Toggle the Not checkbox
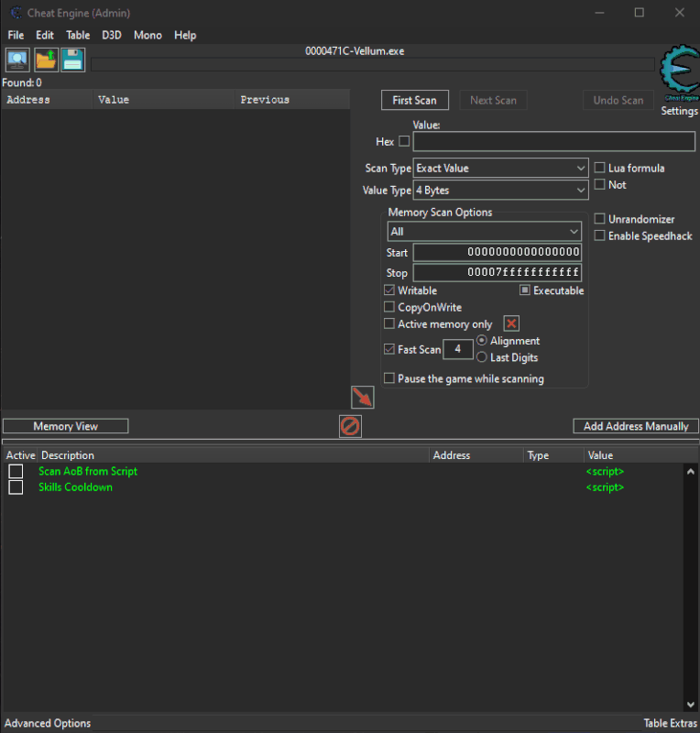Image resolution: width=700 pixels, height=733 pixels. pyautogui.click(x=599, y=184)
